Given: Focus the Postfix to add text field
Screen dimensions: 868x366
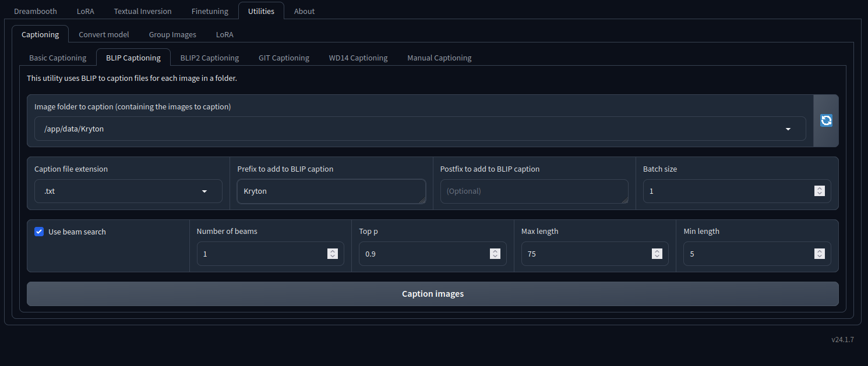Looking at the screenshot, I should [534, 191].
